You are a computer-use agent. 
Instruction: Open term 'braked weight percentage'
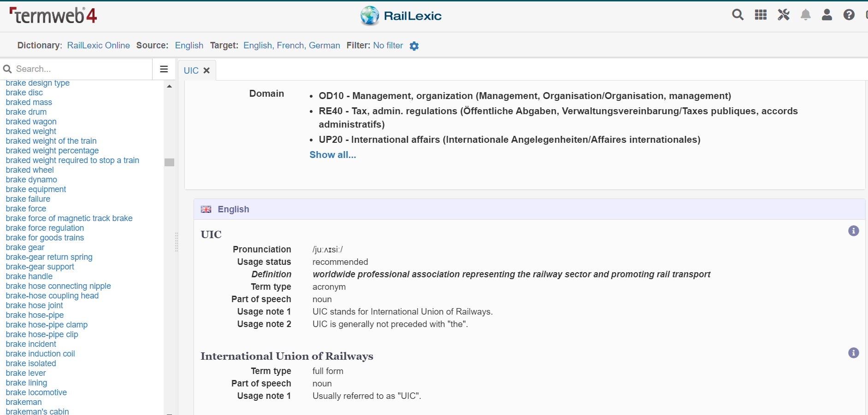click(52, 151)
